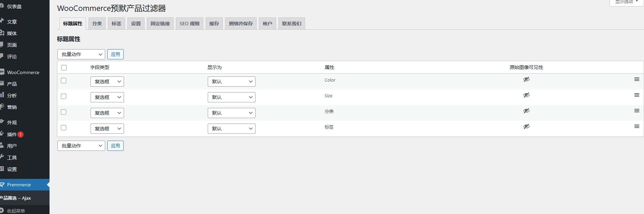
Task: Switch to the 固定链接 tab
Action: (x=160, y=24)
